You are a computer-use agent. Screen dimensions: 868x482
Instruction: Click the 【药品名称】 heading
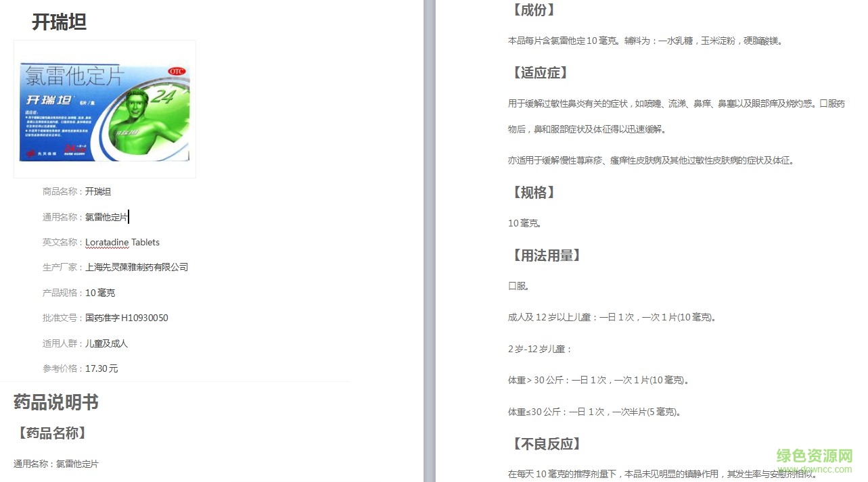pos(50,433)
